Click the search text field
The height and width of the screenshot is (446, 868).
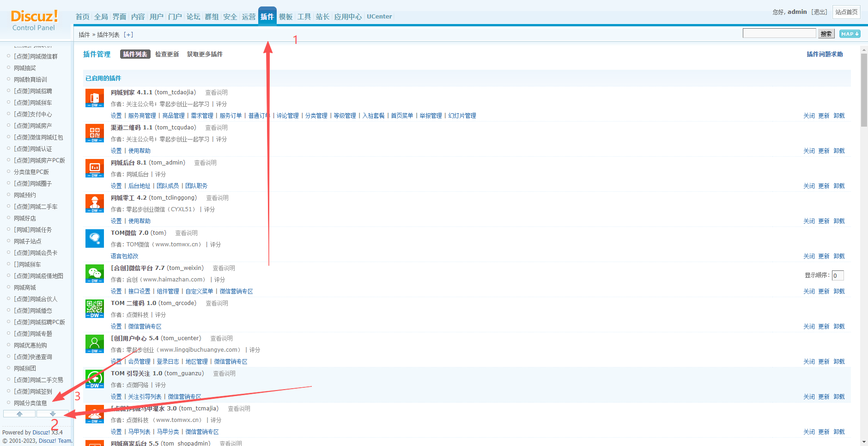pyautogui.click(x=779, y=33)
